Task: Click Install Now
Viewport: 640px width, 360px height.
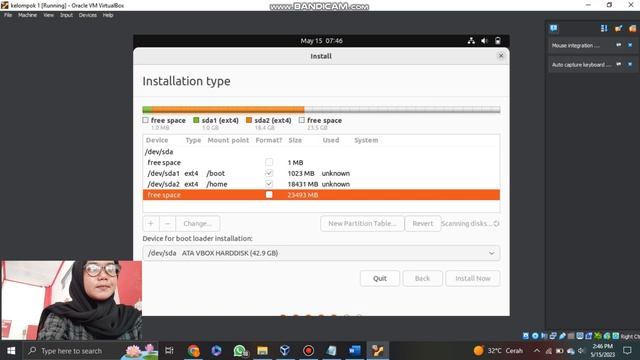Action: [473, 278]
